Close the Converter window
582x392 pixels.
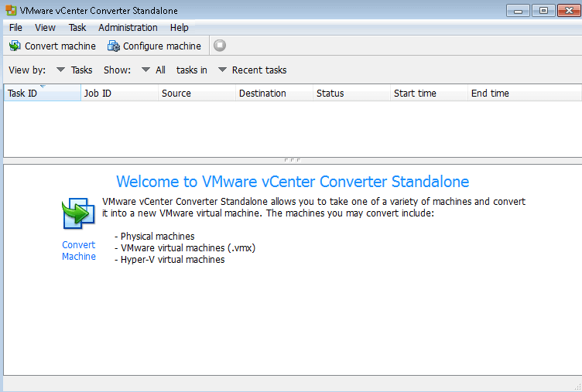point(569,11)
